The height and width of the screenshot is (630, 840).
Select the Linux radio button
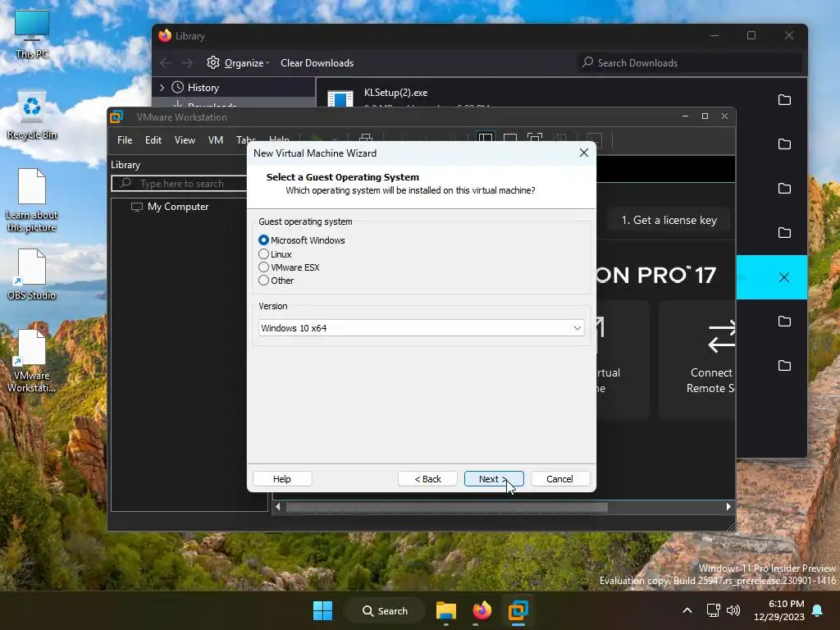pyautogui.click(x=263, y=254)
